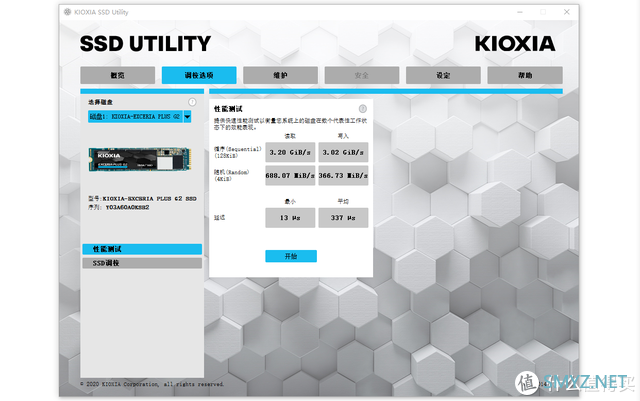Minimize the KIOXIA SSD Utility window
The width and height of the screenshot is (640, 401).
click(520, 12)
